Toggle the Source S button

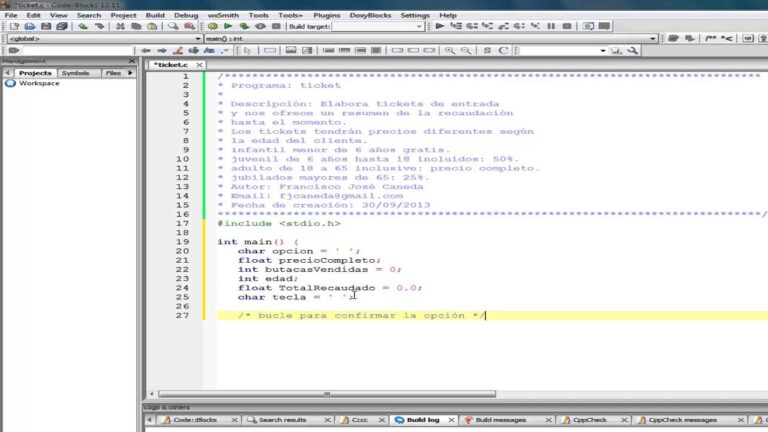tap(487, 50)
